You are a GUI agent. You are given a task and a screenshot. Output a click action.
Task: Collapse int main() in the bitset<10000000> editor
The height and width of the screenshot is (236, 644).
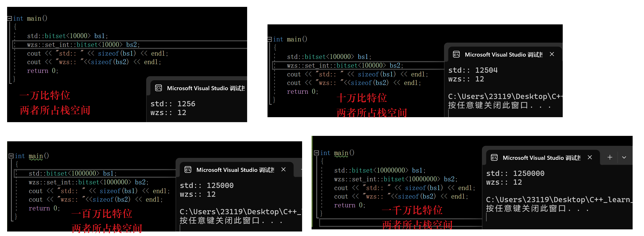pos(317,153)
